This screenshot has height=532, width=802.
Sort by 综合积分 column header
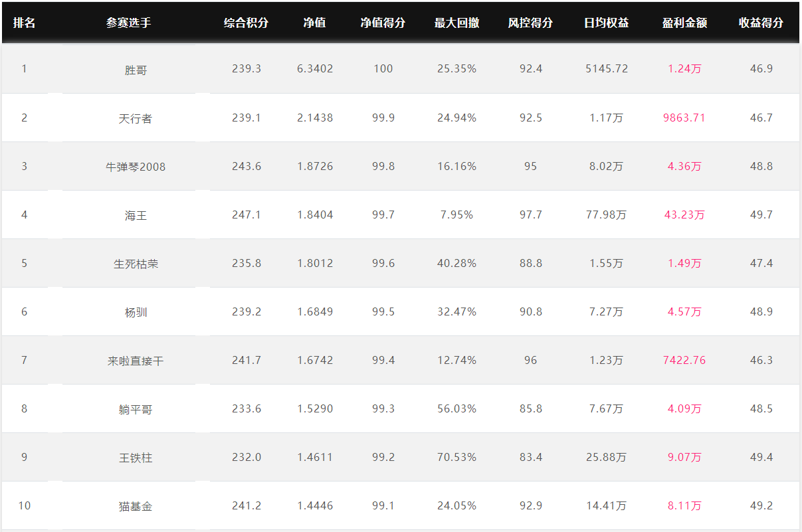pyautogui.click(x=247, y=23)
